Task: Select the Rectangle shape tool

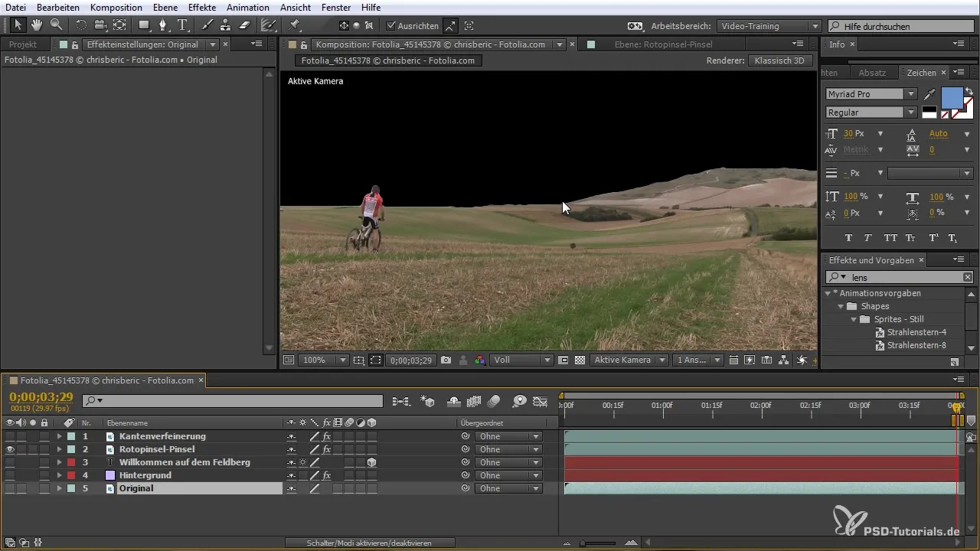Action: tap(143, 25)
